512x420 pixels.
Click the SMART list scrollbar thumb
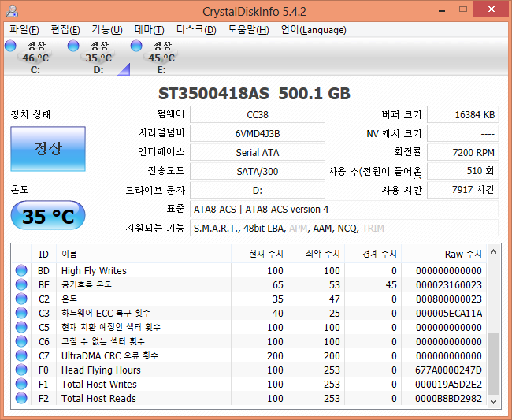pos(493,363)
